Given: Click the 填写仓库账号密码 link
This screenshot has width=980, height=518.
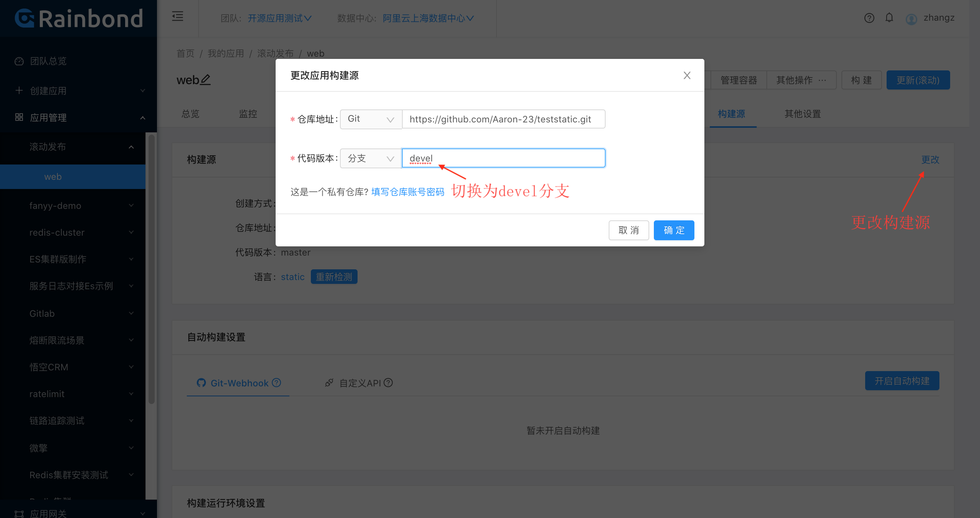Looking at the screenshot, I should (x=408, y=192).
